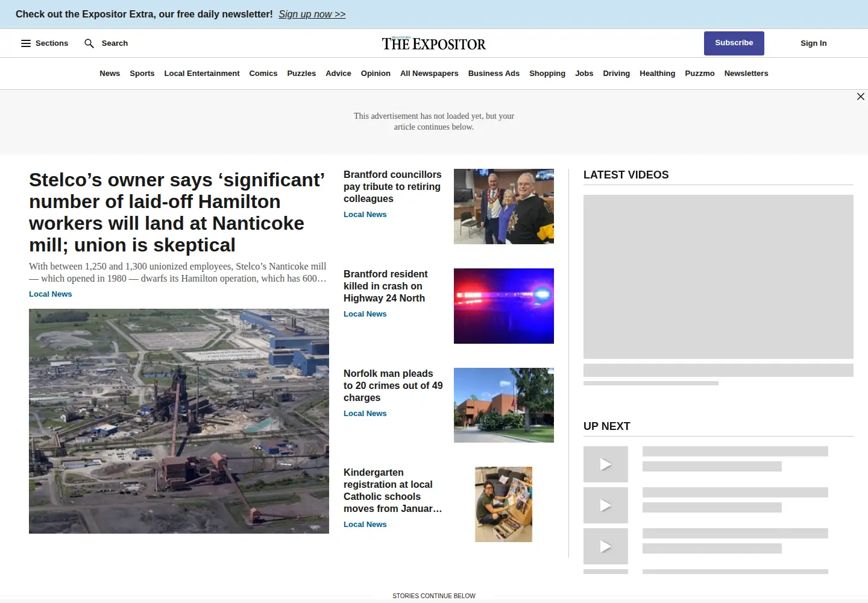Select Puzzles in the navigation bar
The width and height of the screenshot is (868, 603).
(301, 74)
